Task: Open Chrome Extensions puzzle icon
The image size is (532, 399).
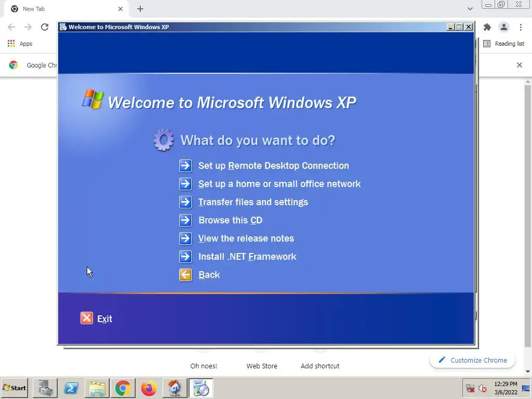Action: click(487, 27)
